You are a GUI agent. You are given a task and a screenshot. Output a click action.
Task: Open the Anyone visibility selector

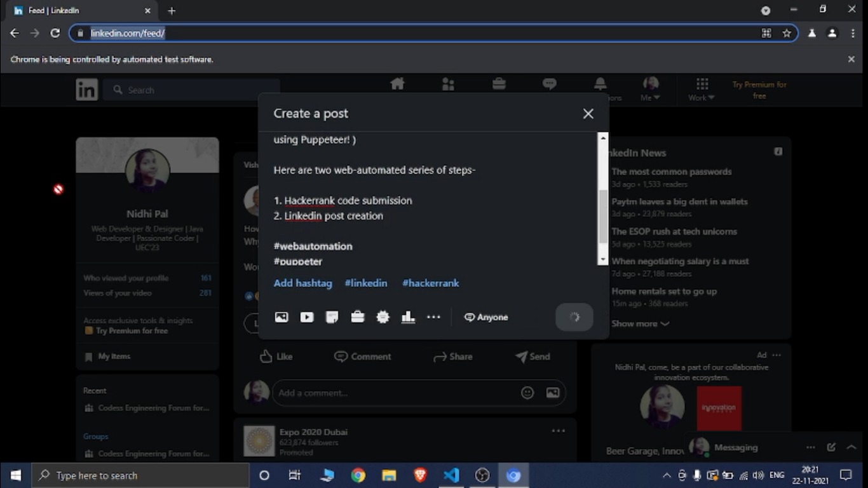[486, 317]
